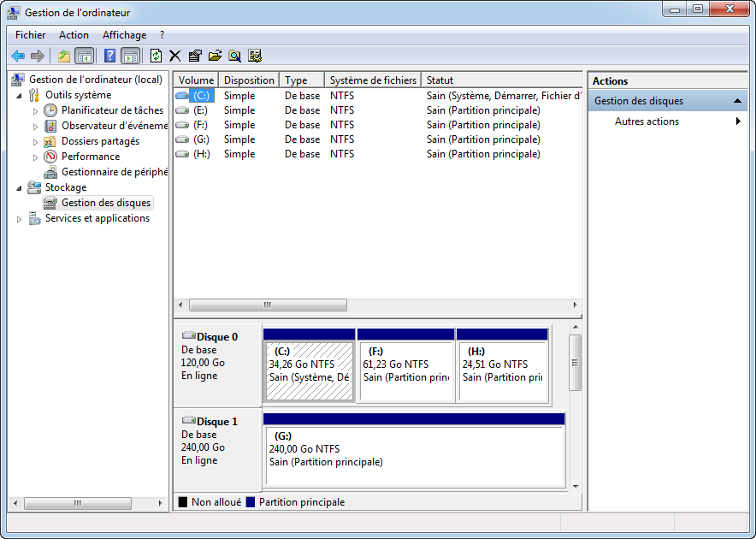Select the (C:) volume row in list
Screen dimensions: 756x539
click(x=377, y=96)
